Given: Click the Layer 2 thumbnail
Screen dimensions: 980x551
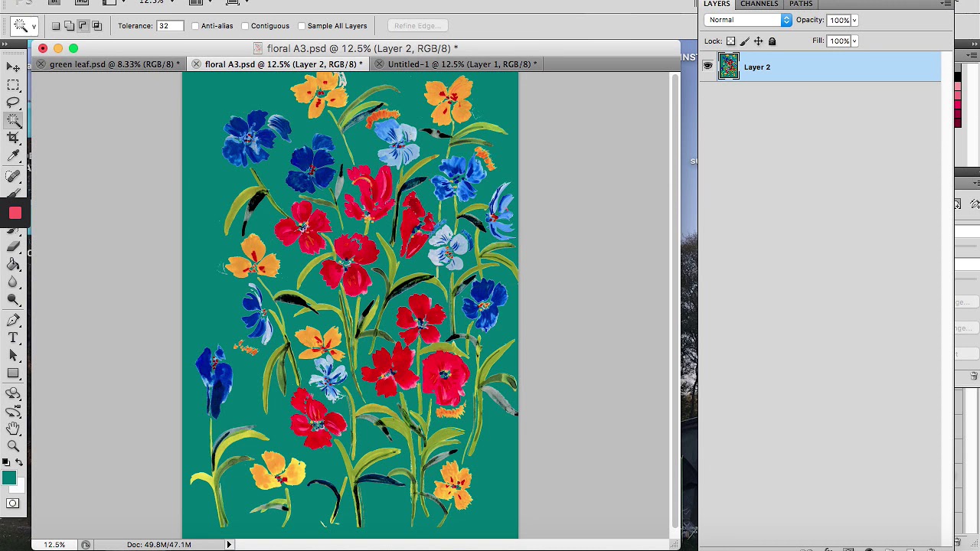Looking at the screenshot, I should tap(729, 67).
